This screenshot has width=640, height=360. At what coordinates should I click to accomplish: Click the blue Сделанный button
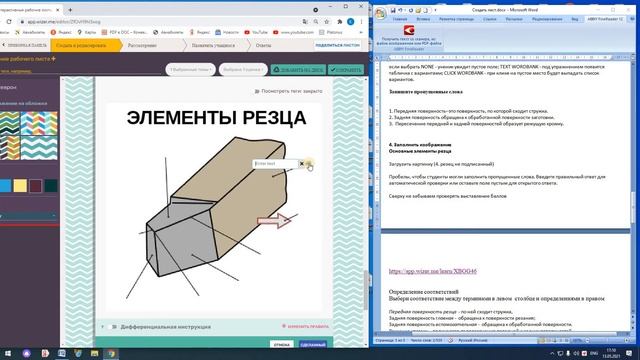pyautogui.click(x=313, y=344)
